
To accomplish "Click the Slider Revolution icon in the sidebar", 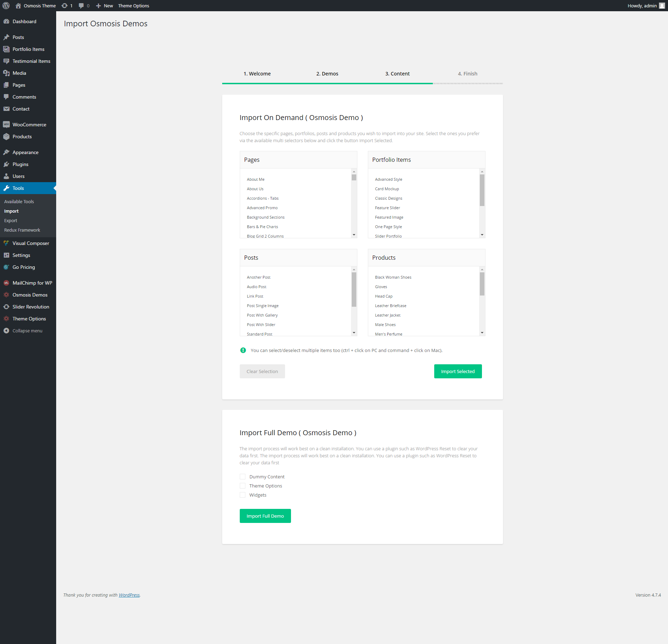I will coord(6,307).
